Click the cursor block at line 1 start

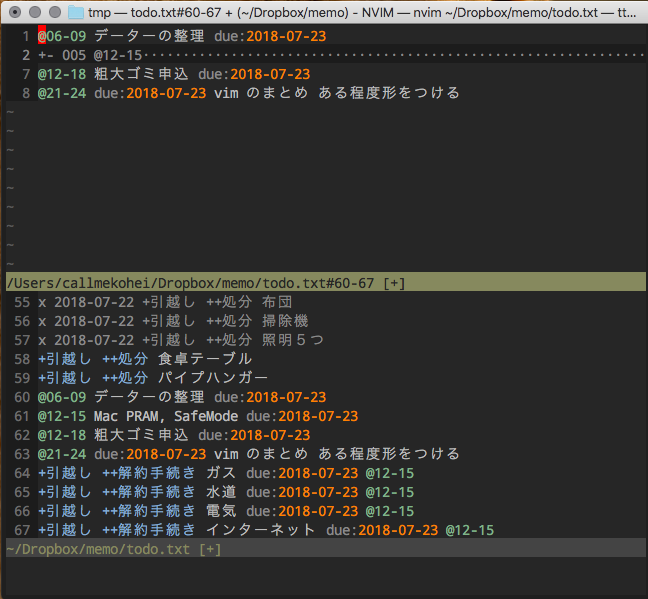41,36
